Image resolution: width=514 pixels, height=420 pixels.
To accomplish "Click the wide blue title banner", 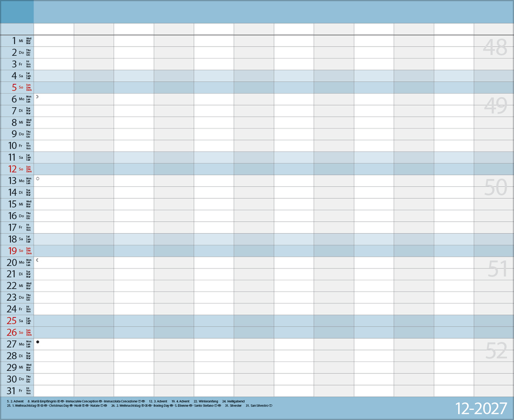I will click(x=272, y=11).
